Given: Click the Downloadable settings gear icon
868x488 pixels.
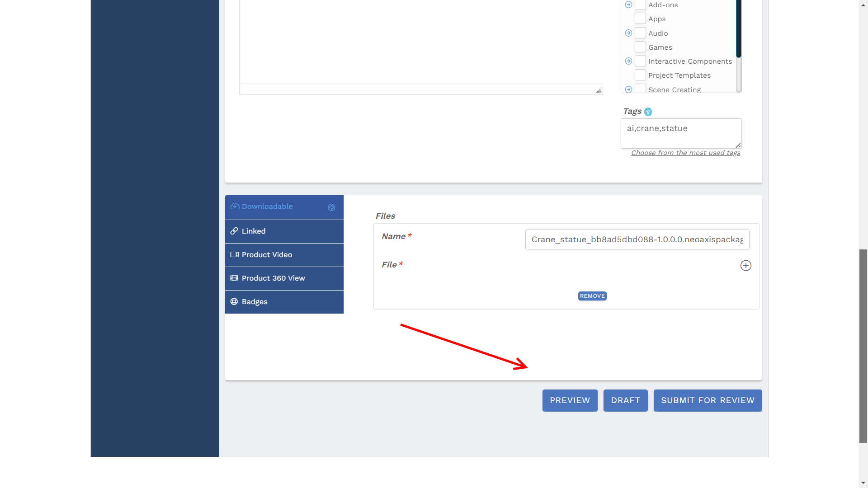Looking at the screenshot, I should 331,207.
